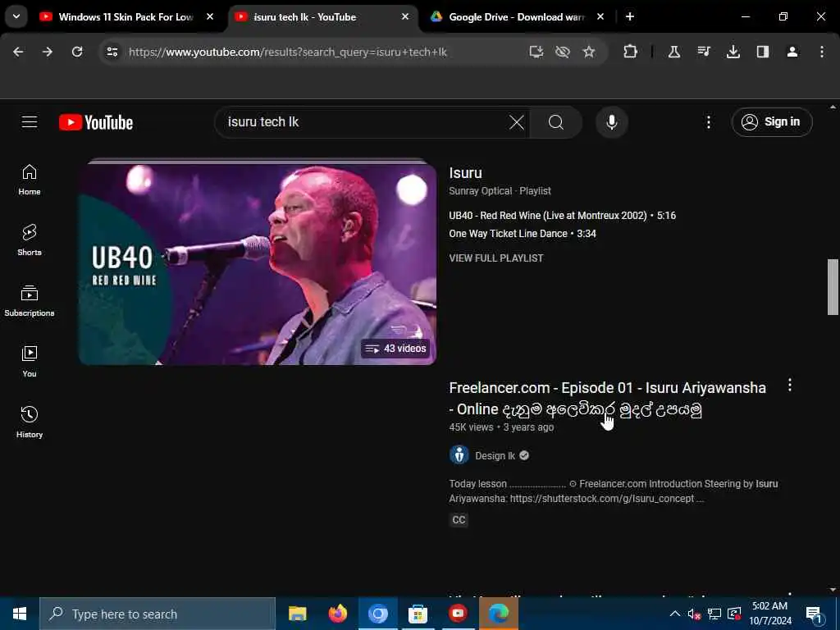Open Microsoft Store from the taskbar
This screenshot has width=840, height=630.
pyautogui.click(x=418, y=614)
